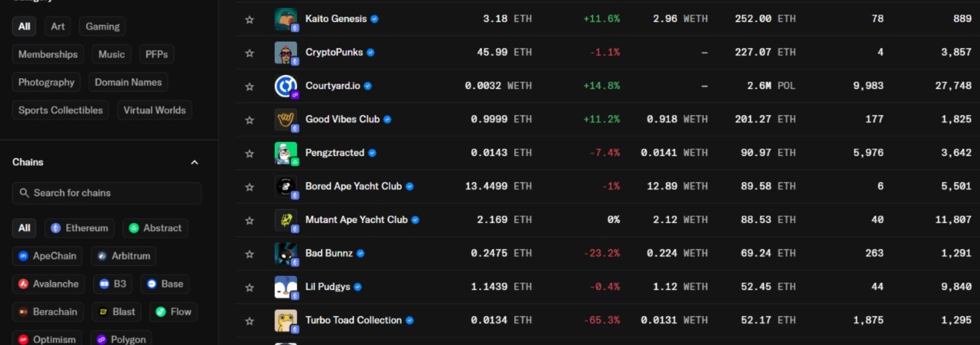Filter by Arbitrum chain
The image size is (980, 345).
(124, 256)
